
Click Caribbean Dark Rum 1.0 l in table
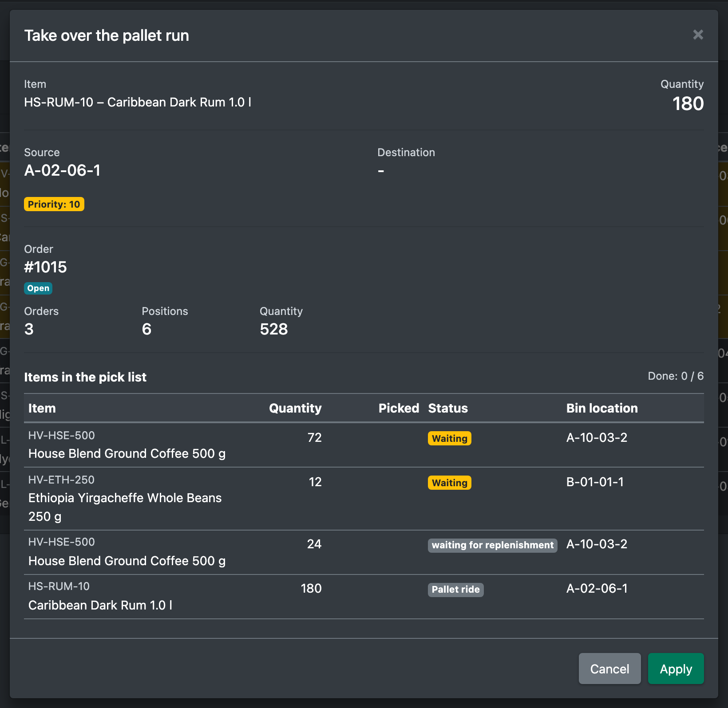(x=100, y=605)
